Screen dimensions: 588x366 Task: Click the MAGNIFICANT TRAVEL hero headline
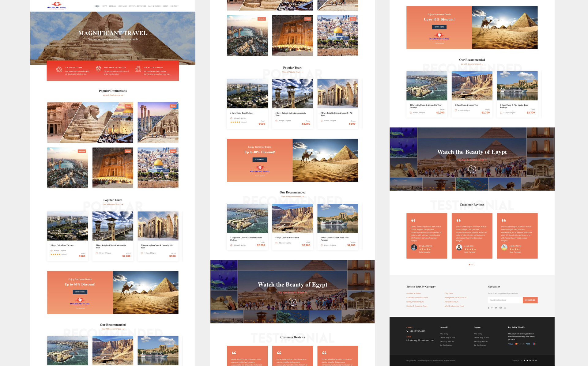[x=113, y=33]
